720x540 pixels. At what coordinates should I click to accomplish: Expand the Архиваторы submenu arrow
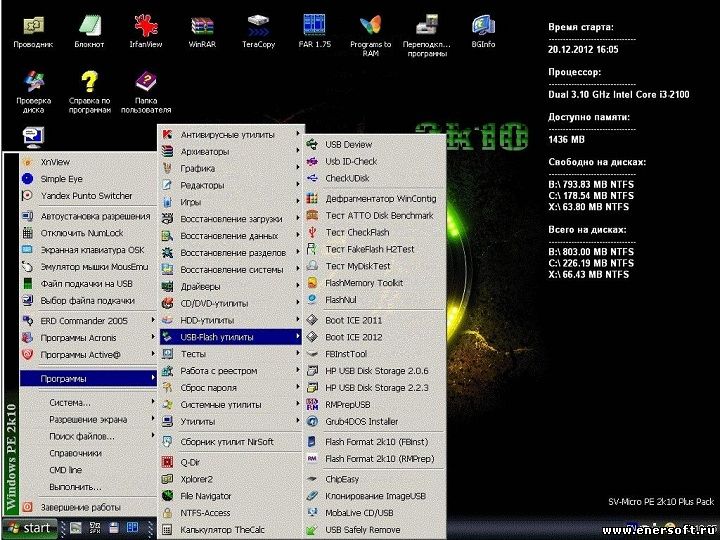[298, 151]
